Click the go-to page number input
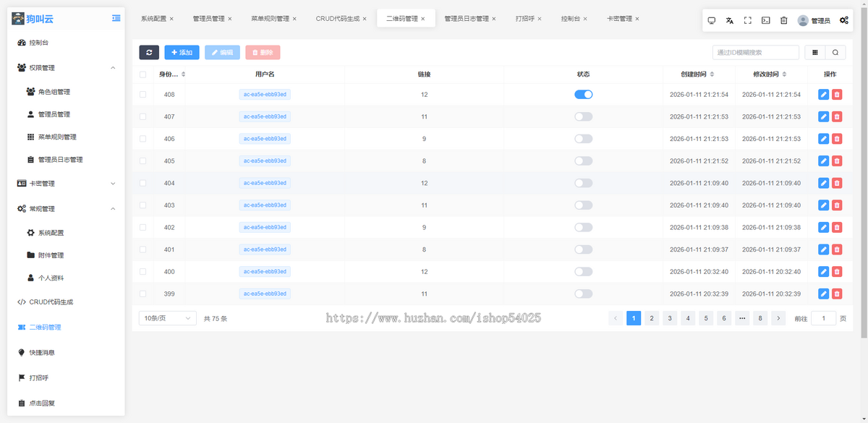 (x=824, y=318)
